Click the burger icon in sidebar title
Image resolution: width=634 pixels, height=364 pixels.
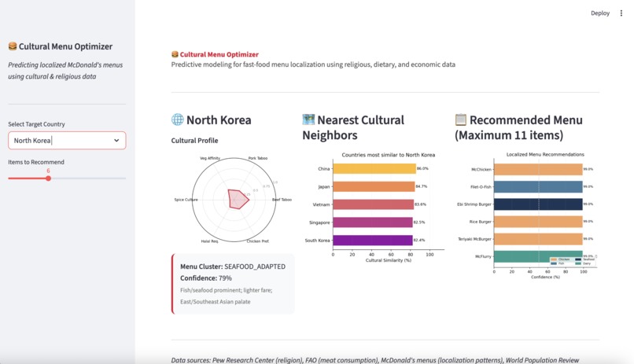[13, 46]
